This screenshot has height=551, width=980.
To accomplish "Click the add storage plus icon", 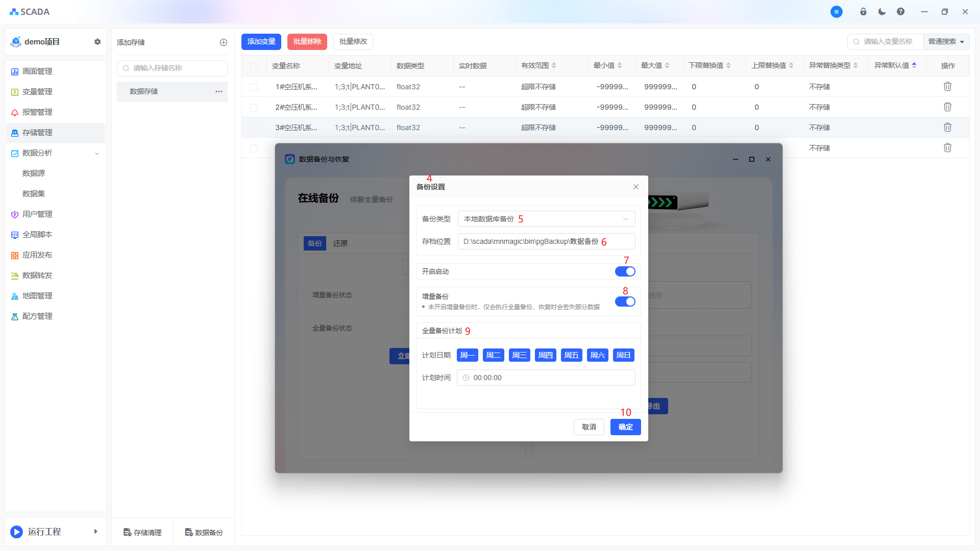I will point(224,42).
